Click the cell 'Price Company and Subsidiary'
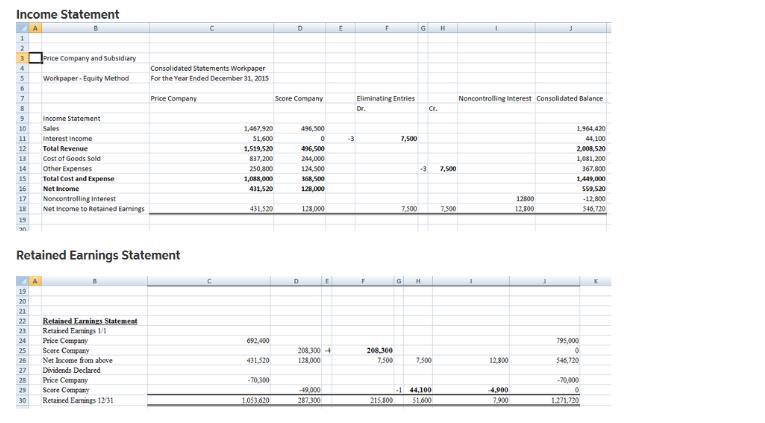 [89, 58]
